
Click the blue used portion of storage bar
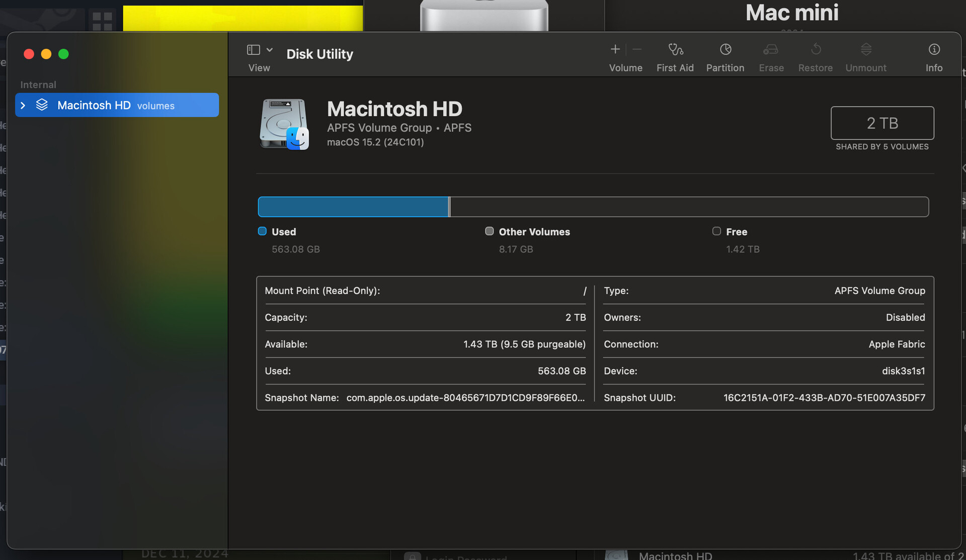353,207
